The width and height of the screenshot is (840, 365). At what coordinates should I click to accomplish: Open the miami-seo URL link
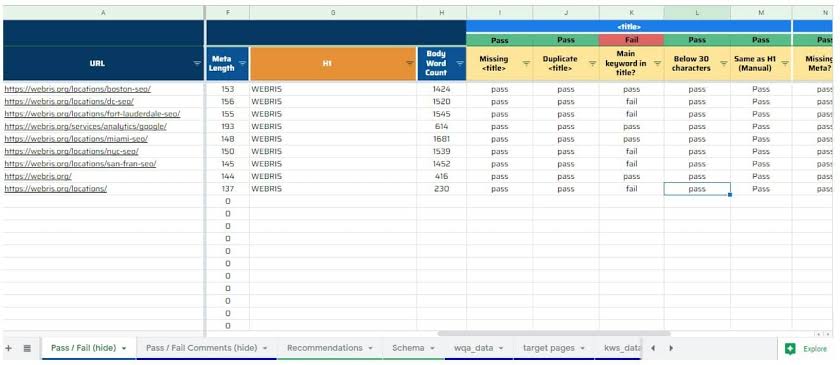point(76,139)
